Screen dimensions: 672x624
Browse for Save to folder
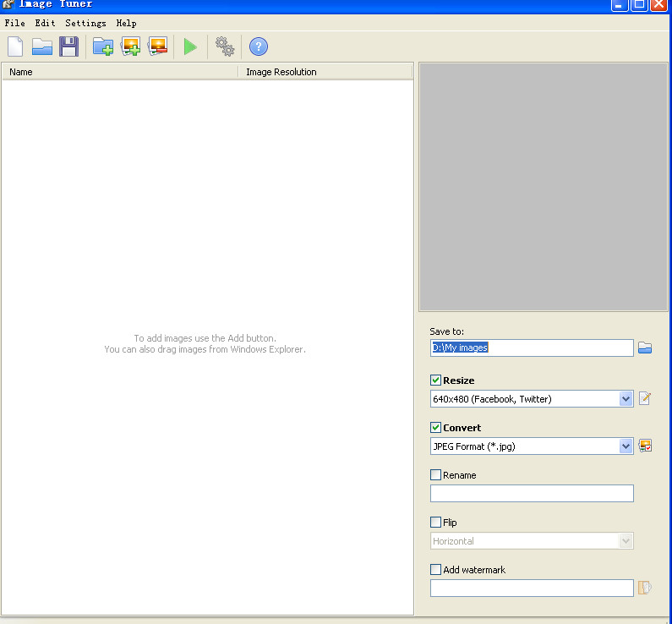(645, 348)
